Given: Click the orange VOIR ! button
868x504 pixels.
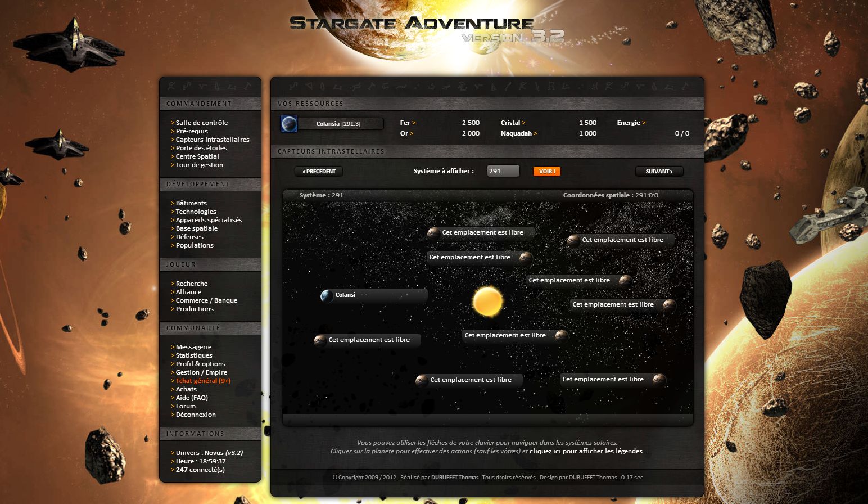Looking at the screenshot, I should coord(547,172).
